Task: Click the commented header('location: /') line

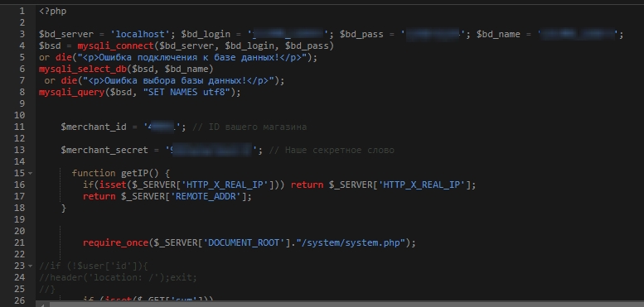Action: (118, 277)
